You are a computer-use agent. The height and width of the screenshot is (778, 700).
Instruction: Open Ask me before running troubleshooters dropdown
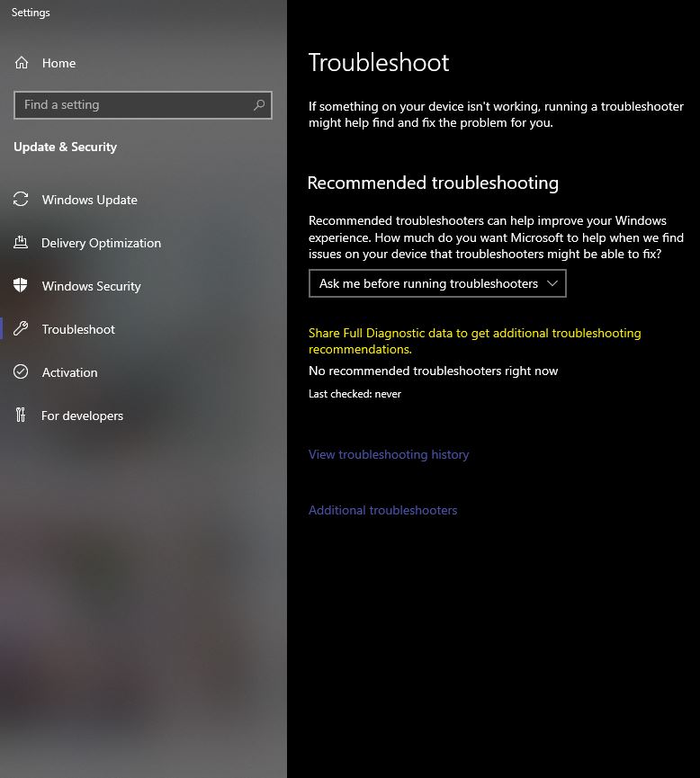click(437, 283)
